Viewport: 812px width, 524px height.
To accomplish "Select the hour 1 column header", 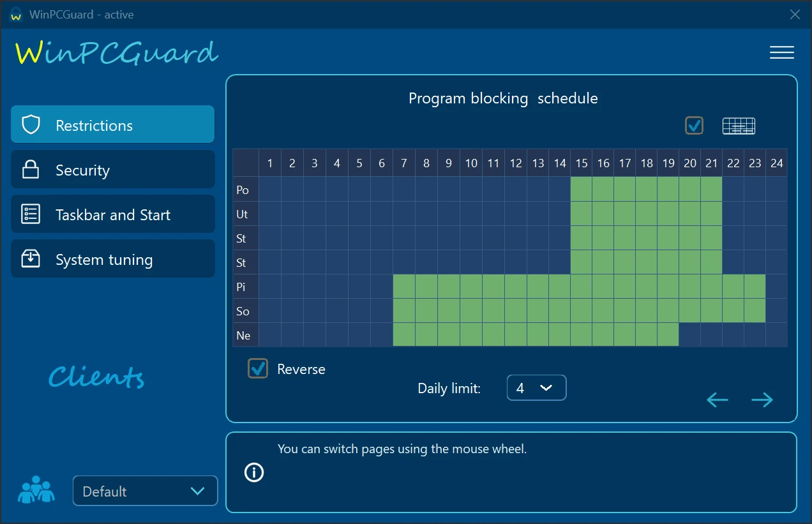I will (270, 163).
